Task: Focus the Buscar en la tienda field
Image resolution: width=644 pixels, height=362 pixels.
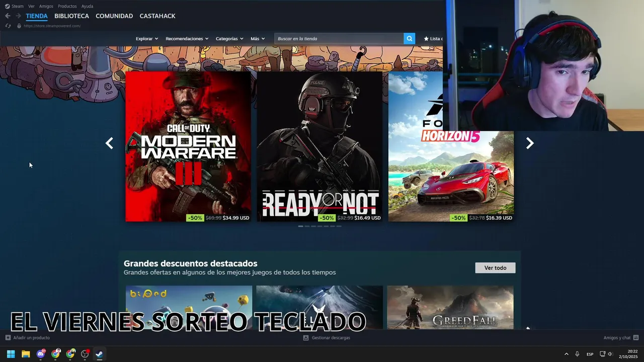Action: [339, 39]
